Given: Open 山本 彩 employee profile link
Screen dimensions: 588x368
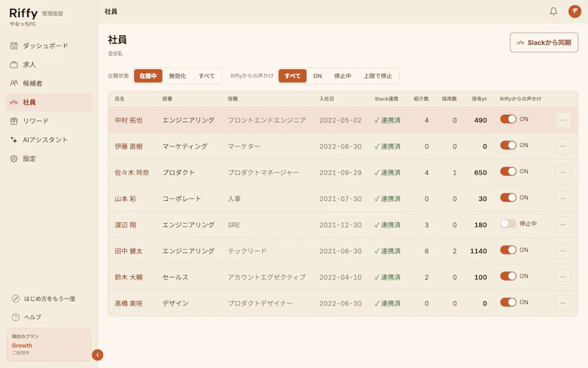Looking at the screenshot, I should point(125,199).
